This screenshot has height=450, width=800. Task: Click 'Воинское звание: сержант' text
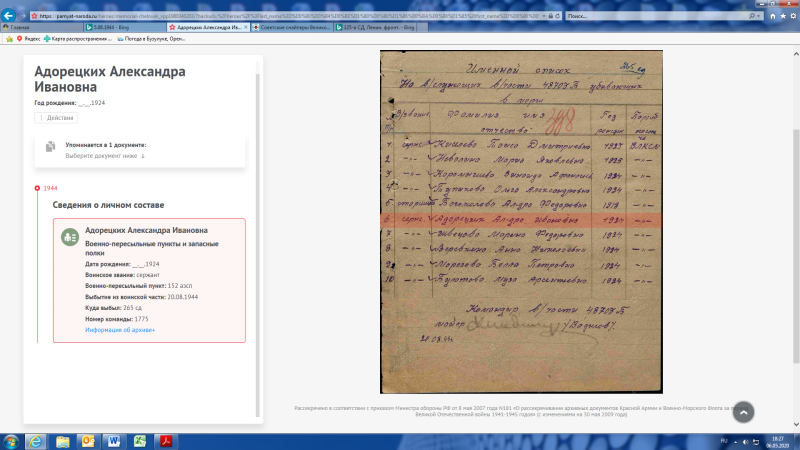[x=122, y=275]
